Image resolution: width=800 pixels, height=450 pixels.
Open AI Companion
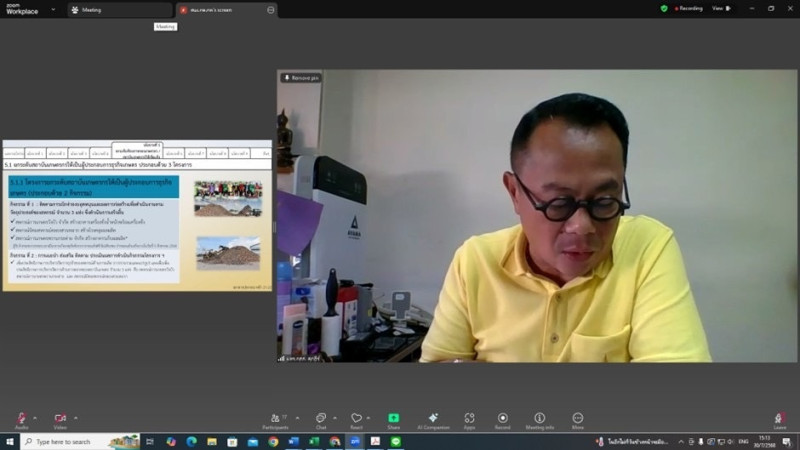432,419
